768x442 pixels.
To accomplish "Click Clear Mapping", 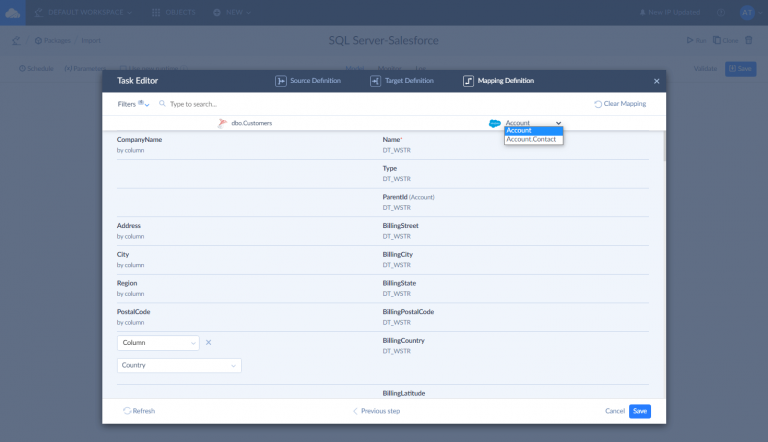I will [x=620, y=104].
